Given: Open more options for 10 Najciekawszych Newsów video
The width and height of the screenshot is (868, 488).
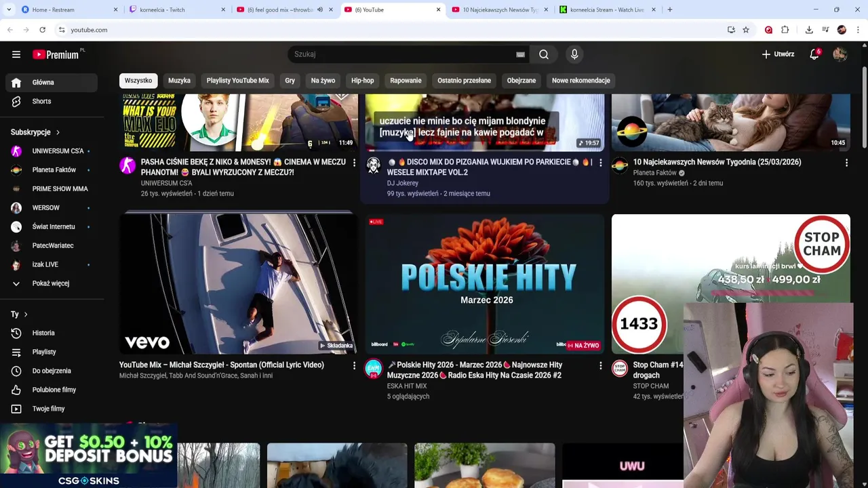Looking at the screenshot, I should point(846,163).
